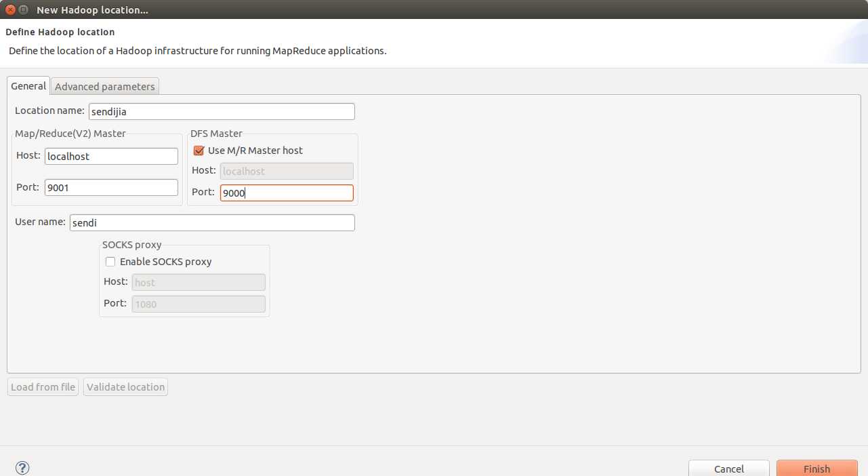868x476 pixels.
Task: Click the Map/Reduce Master Port 9001 field
Action: coord(111,188)
